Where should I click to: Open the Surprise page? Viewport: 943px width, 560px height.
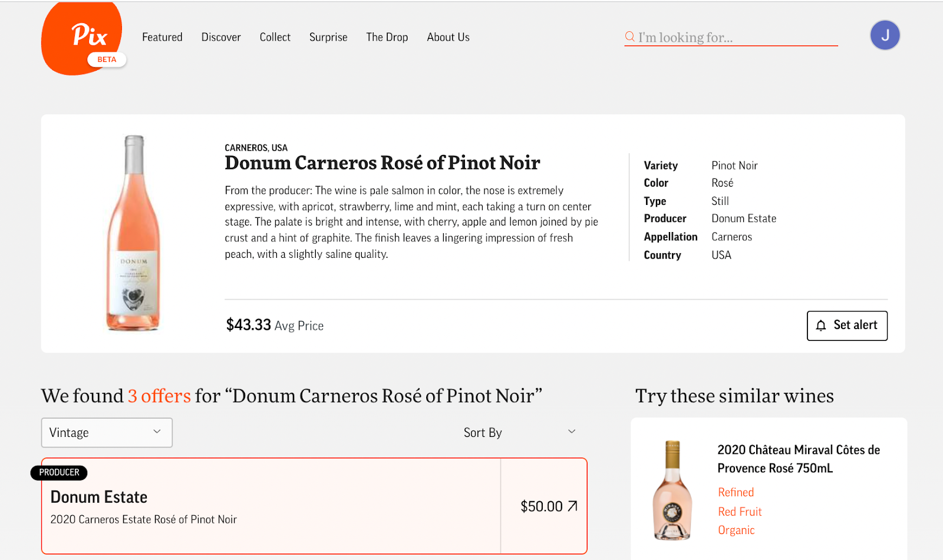(x=328, y=37)
